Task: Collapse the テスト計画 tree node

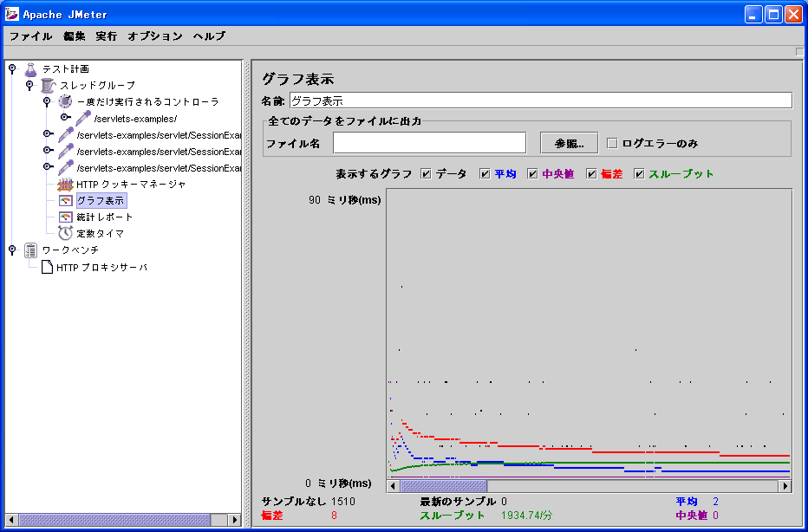Action: click(x=12, y=68)
